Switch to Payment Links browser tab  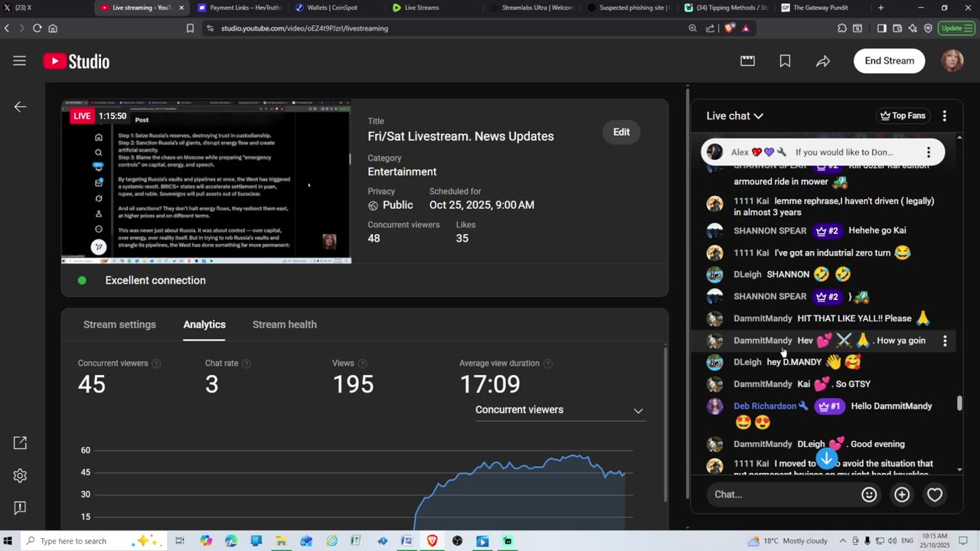pos(239,8)
